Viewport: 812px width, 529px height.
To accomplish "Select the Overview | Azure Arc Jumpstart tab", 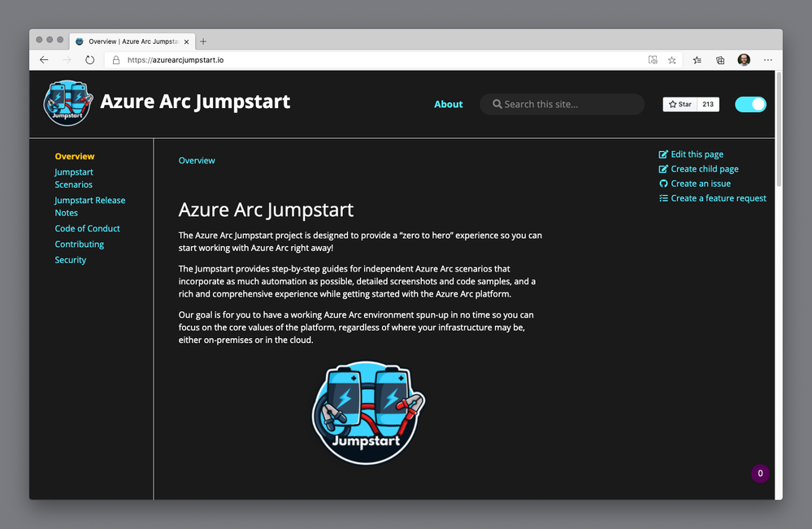I will [132, 41].
